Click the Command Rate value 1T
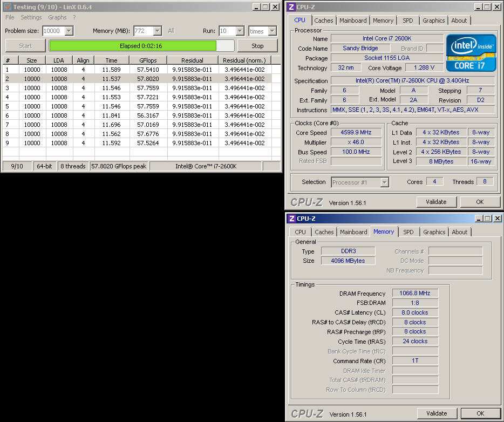Image resolution: width=504 pixels, height=422 pixels. (x=415, y=360)
